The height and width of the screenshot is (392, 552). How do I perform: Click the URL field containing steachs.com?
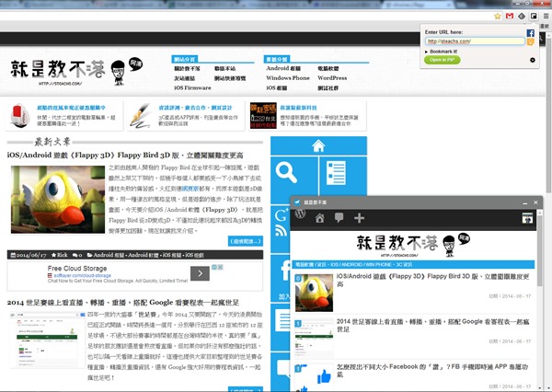click(x=474, y=40)
